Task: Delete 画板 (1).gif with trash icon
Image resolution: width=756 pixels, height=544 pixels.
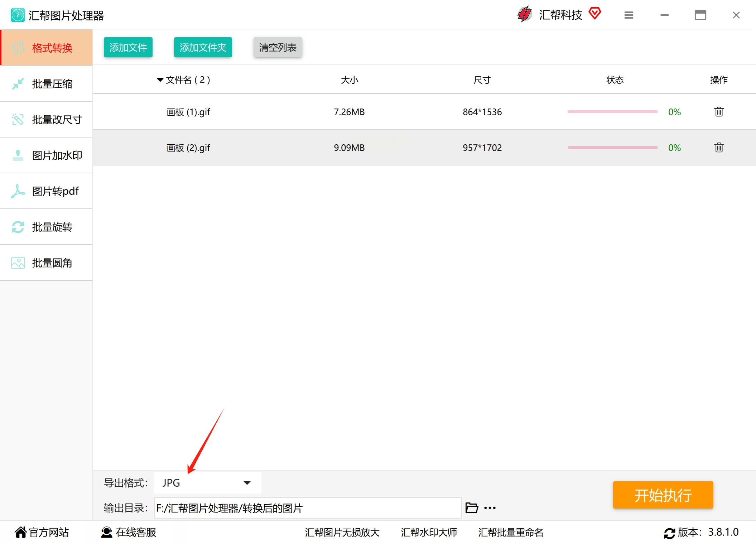Action: (x=719, y=112)
